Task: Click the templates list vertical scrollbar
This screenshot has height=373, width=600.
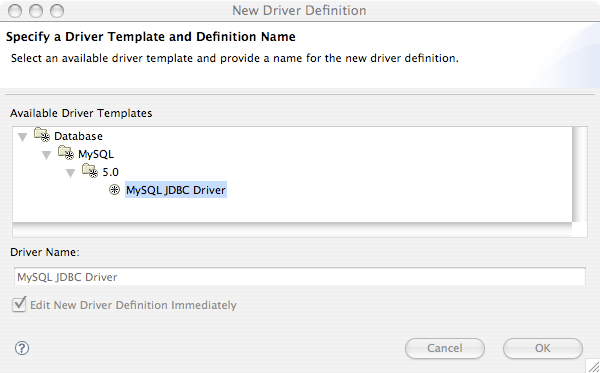Action: pos(580,174)
